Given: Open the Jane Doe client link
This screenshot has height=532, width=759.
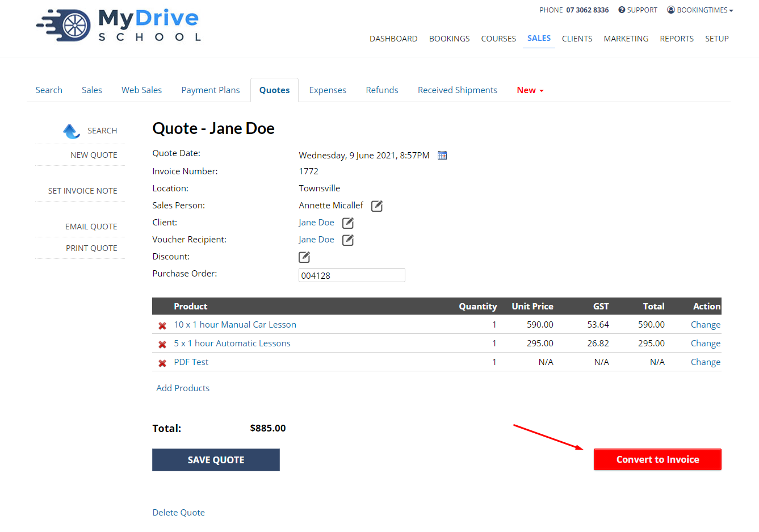Looking at the screenshot, I should point(316,223).
